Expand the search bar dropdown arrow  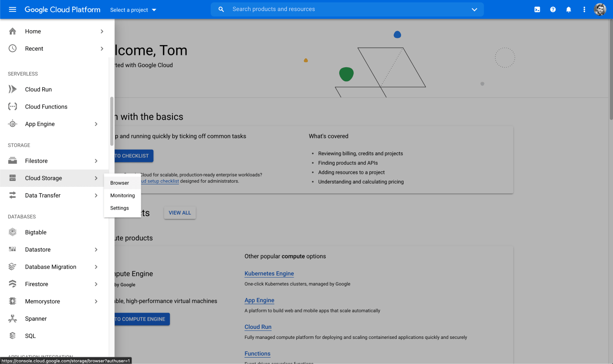point(474,9)
